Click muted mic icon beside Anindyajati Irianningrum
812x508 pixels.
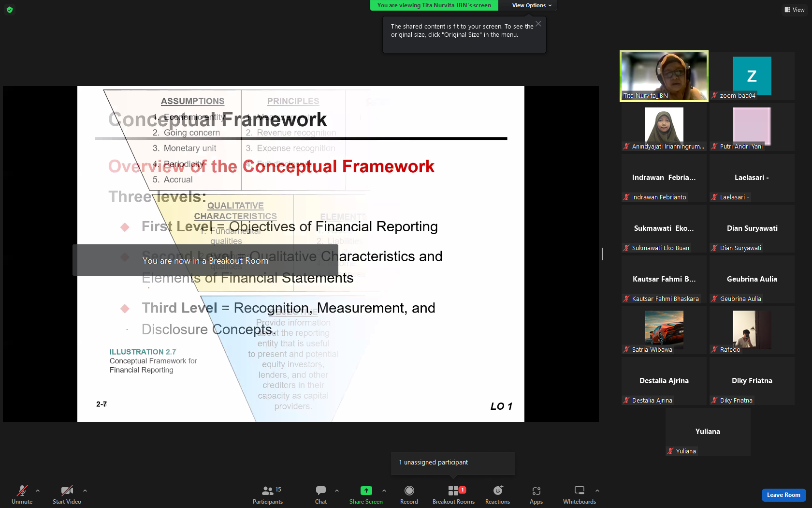coord(626,146)
